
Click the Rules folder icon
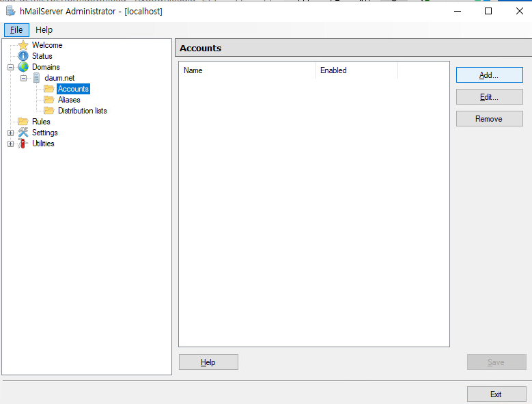click(x=23, y=122)
